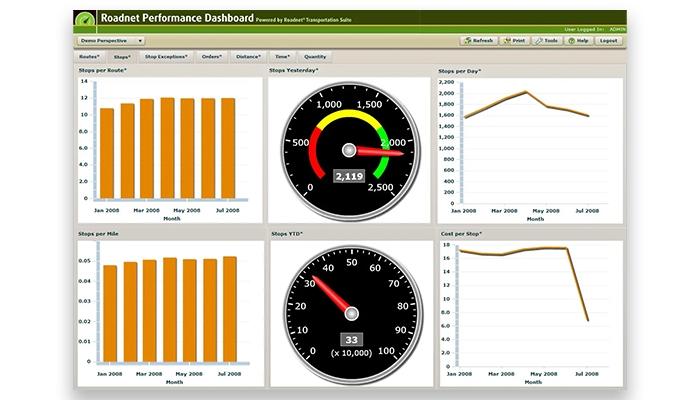Click the 2,119 value on Stops Yesterday gauge

click(349, 176)
